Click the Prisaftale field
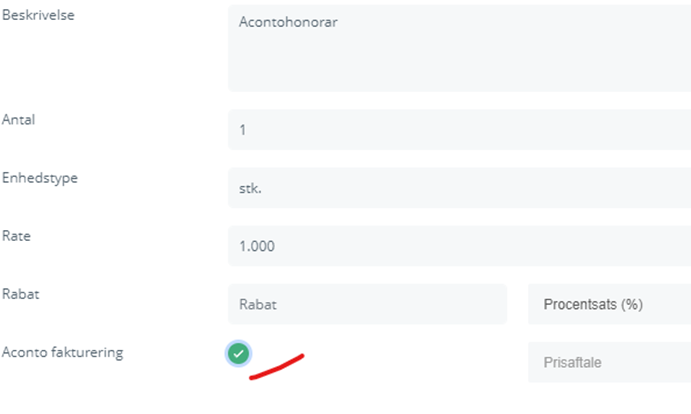691x414 pixels. (x=608, y=362)
